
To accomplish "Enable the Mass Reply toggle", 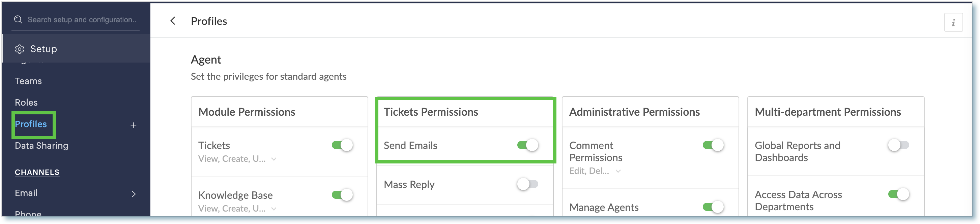I will click(x=527, y=185).
